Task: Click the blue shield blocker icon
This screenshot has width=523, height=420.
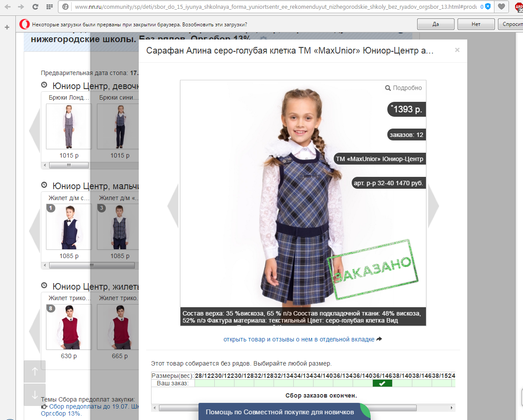Action: point(487,6)
